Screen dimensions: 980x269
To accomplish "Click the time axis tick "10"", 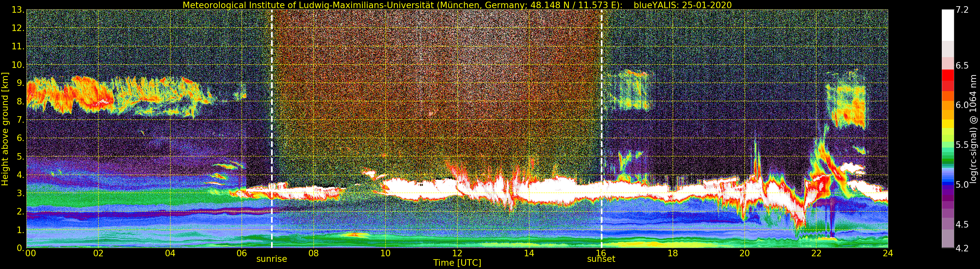I will [385, 253].
